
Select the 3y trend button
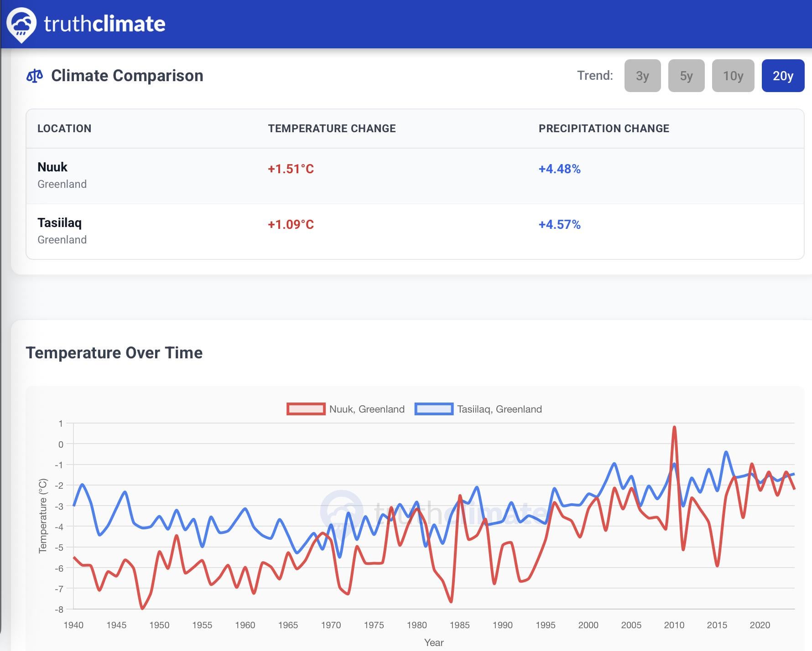click(642, 76)
